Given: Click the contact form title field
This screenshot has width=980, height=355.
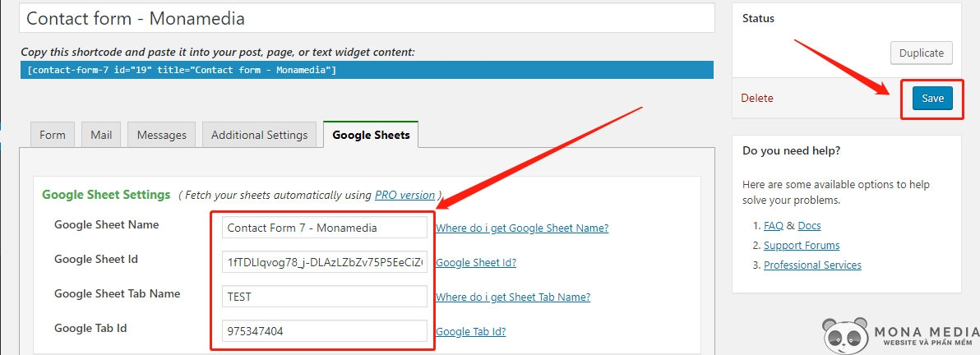Looking at the screenshot, I should (x=367, y=17).
